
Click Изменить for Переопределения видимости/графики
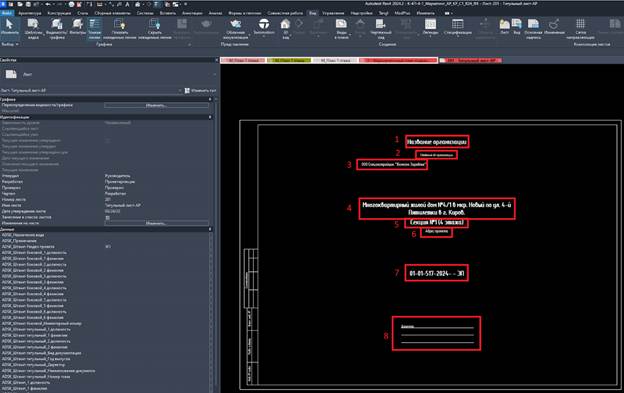click(x=156, y=105)
